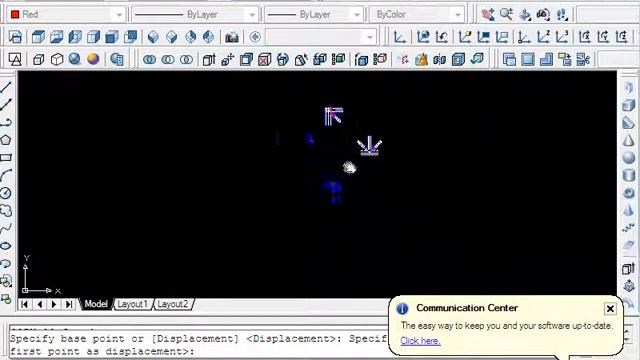This screenshot has width=640, height=360.
Task: Select the Intersect solids tool
Action: point(186,60)
